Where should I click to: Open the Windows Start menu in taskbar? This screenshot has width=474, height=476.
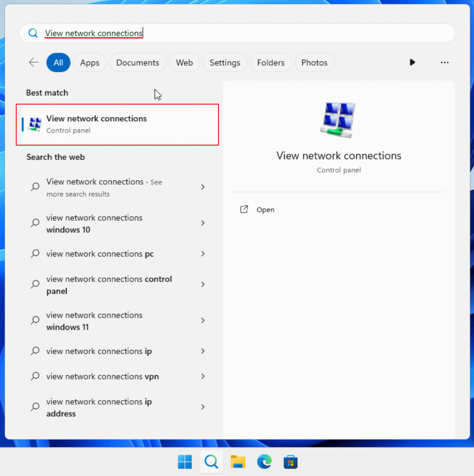185,462
